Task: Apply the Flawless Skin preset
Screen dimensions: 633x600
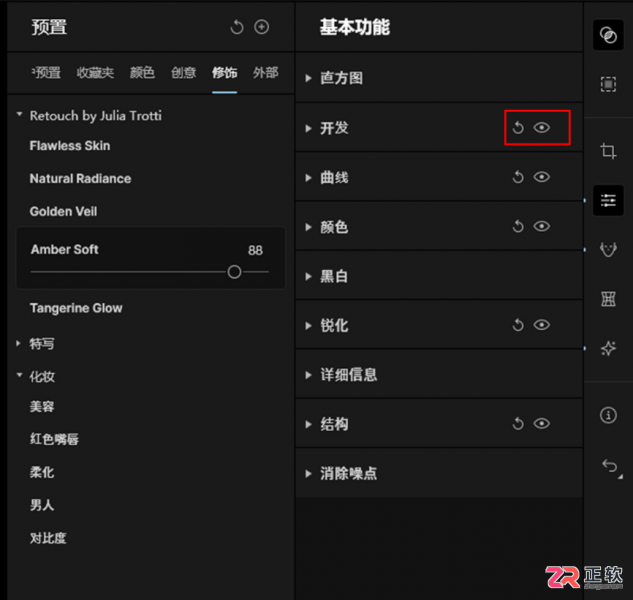Action: (70, 146)
